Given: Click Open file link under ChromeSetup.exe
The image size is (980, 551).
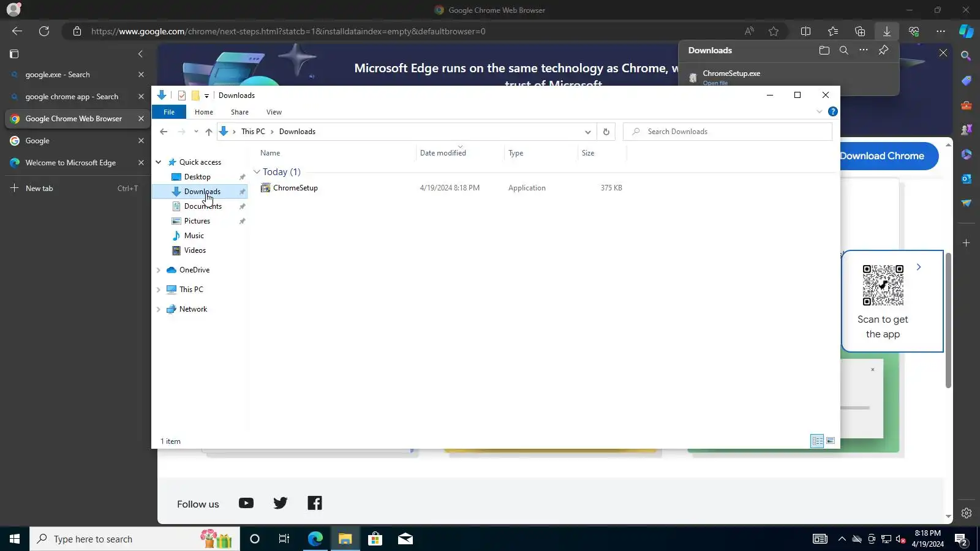Looking at the screenshot, I should 715,83.
